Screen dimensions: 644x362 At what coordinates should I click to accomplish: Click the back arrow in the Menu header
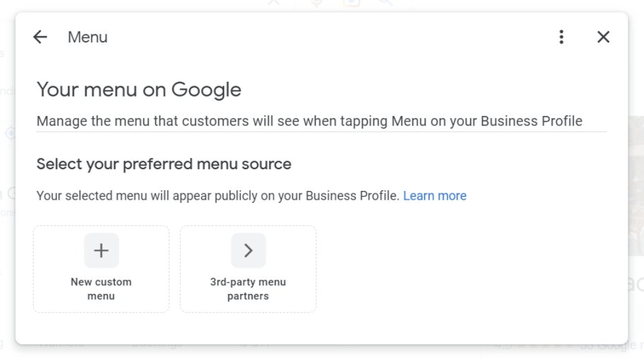pos(40,37)
